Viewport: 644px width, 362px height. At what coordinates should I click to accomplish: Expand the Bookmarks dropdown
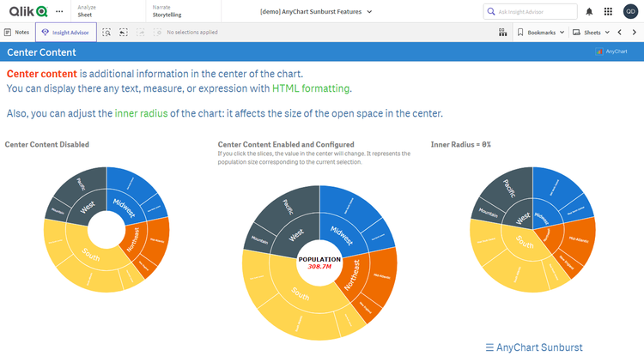click(541, 32)
